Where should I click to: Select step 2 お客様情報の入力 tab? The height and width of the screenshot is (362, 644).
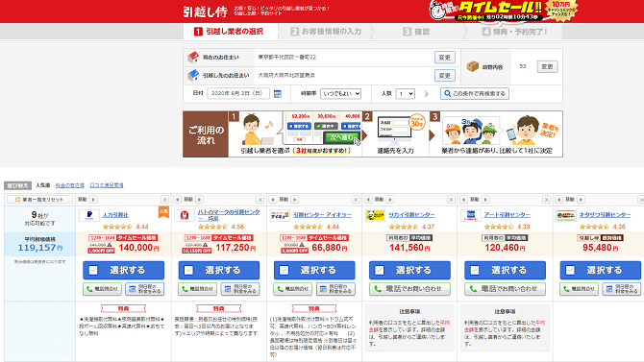click(x=326, y=32)
